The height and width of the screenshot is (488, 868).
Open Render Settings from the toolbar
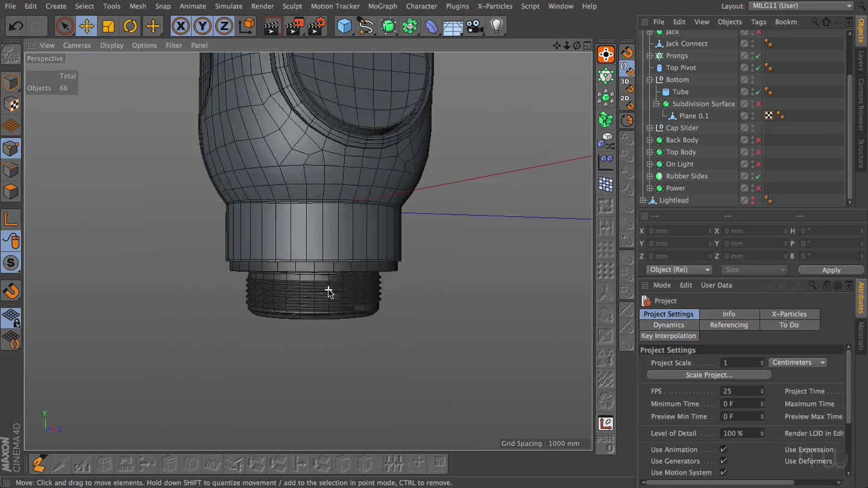click(x=316, y=26)
